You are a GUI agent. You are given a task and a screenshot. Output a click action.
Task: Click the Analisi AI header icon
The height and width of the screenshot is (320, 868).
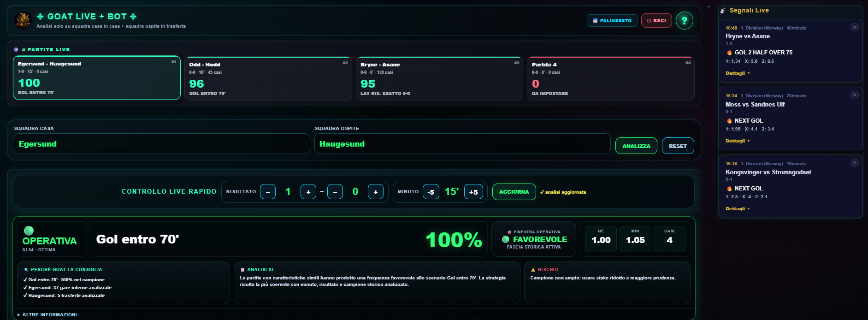click(x=243, y=270)
